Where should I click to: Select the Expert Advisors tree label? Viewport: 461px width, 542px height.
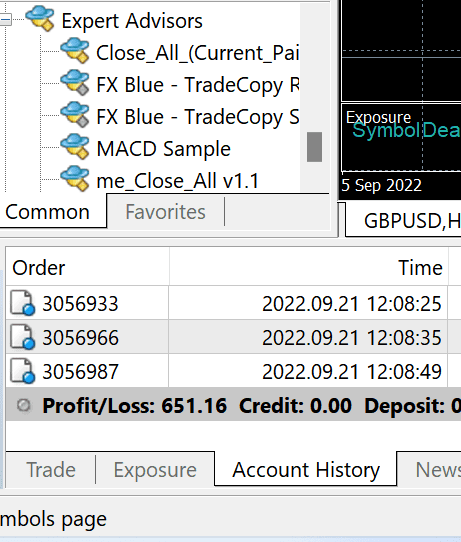click(132, 21)
